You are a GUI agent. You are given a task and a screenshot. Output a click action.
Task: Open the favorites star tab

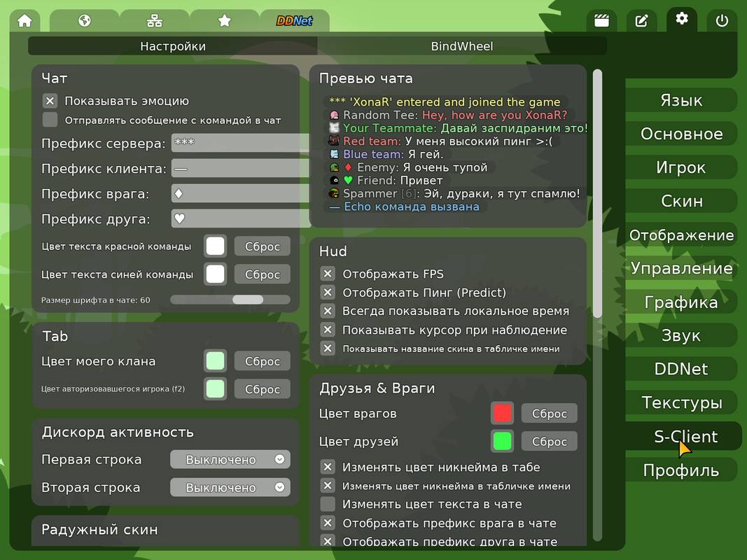[225, 21]
